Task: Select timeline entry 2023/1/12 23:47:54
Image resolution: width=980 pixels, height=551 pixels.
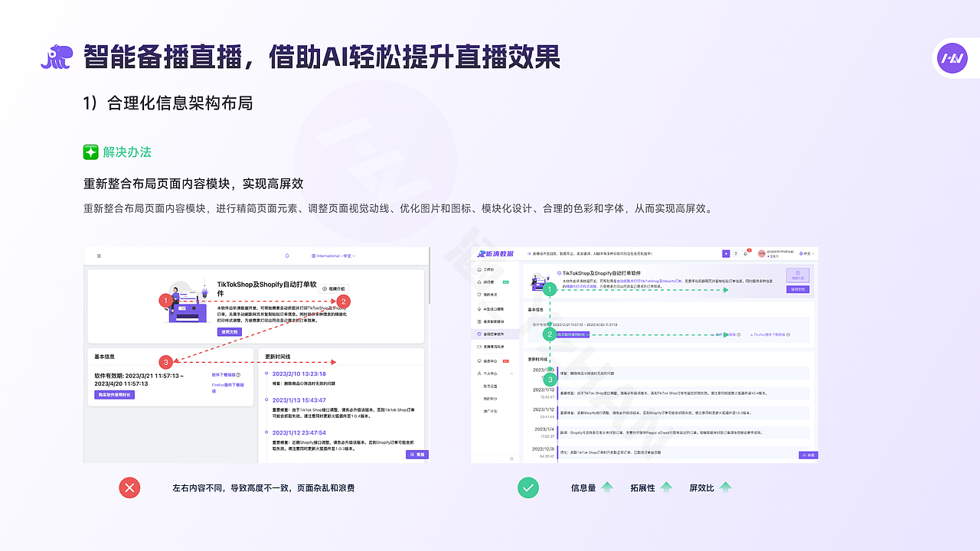Action: pos(299,432)
